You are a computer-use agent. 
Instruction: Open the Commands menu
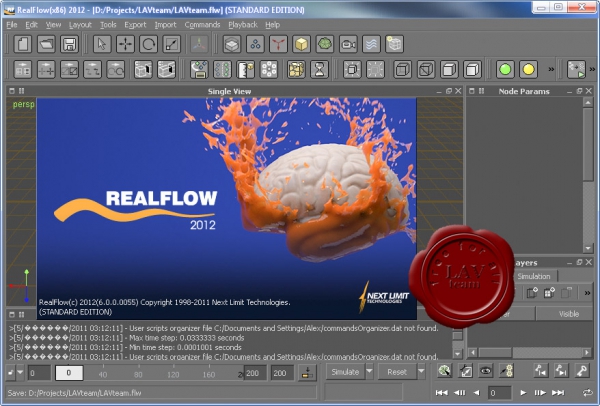click(202, 25)
